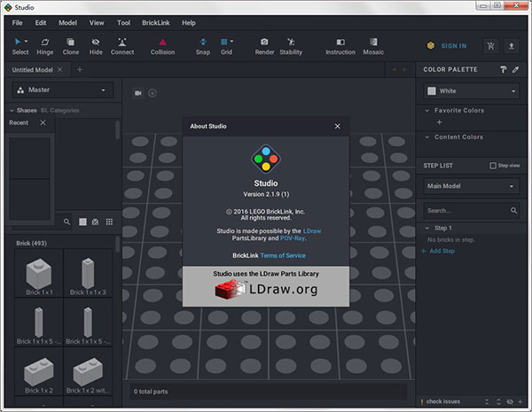
Task: Run the Stability check tool
Action: 291,46
